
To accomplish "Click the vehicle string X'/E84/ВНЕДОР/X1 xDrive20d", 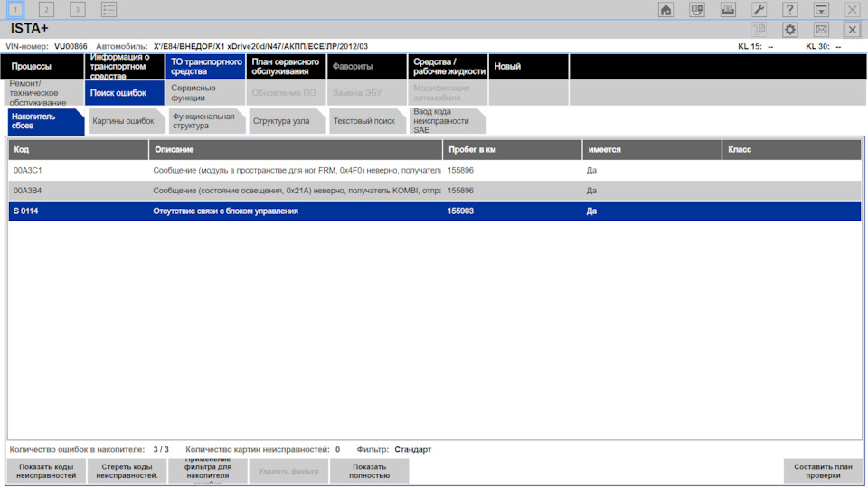I will click(x=260, y=46).
